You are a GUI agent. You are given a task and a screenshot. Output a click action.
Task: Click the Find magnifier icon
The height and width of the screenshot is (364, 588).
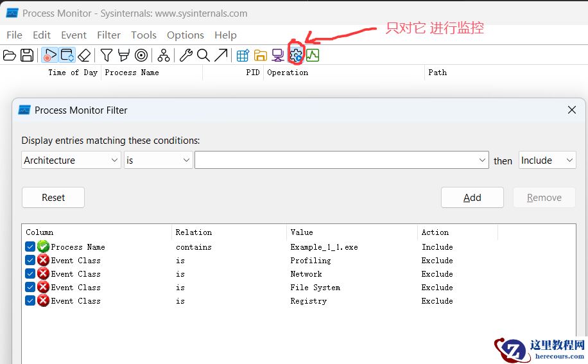[203, 56]
